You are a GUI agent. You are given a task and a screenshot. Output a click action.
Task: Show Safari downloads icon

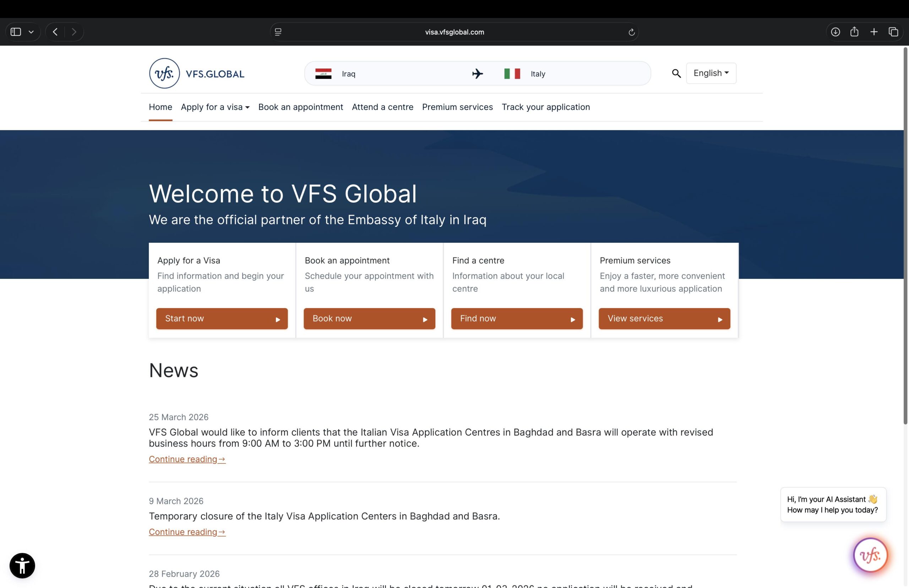pos(835,32)
